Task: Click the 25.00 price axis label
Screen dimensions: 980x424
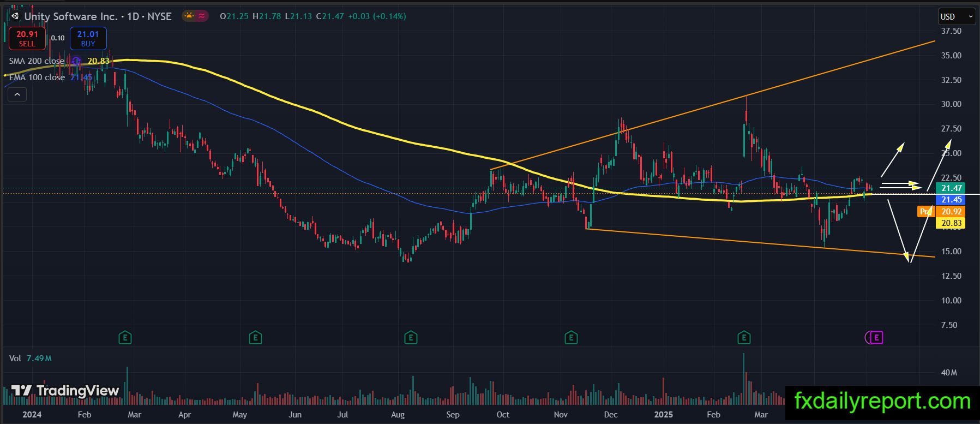Action: (952, 153)
